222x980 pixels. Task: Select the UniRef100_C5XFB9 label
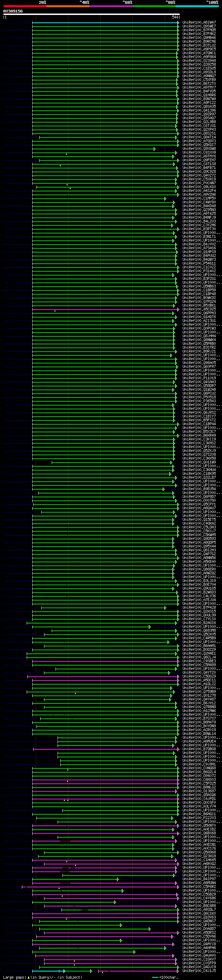click(199, 80)
